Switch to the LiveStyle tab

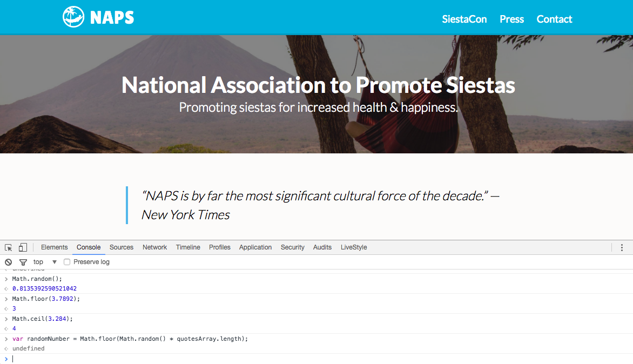pos(354,247)
